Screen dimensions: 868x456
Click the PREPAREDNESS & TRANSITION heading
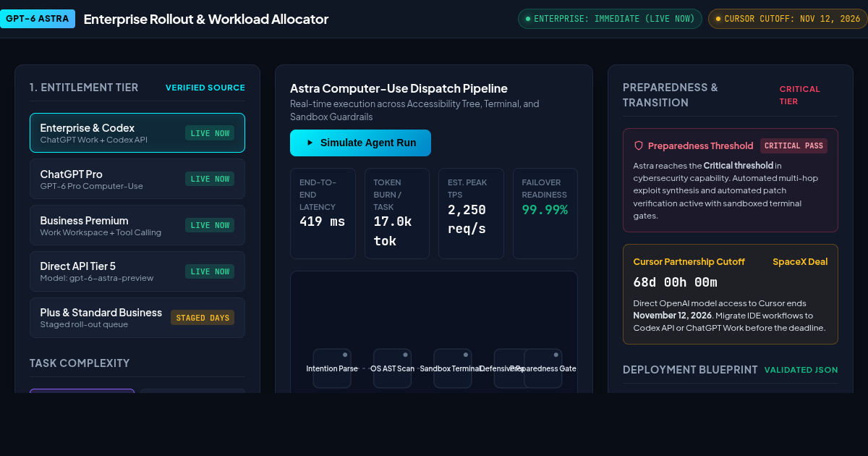[671, 95]
